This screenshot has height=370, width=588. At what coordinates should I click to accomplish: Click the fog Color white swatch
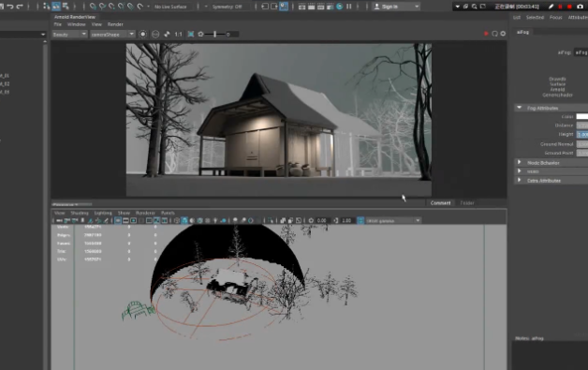click(582, 117)
